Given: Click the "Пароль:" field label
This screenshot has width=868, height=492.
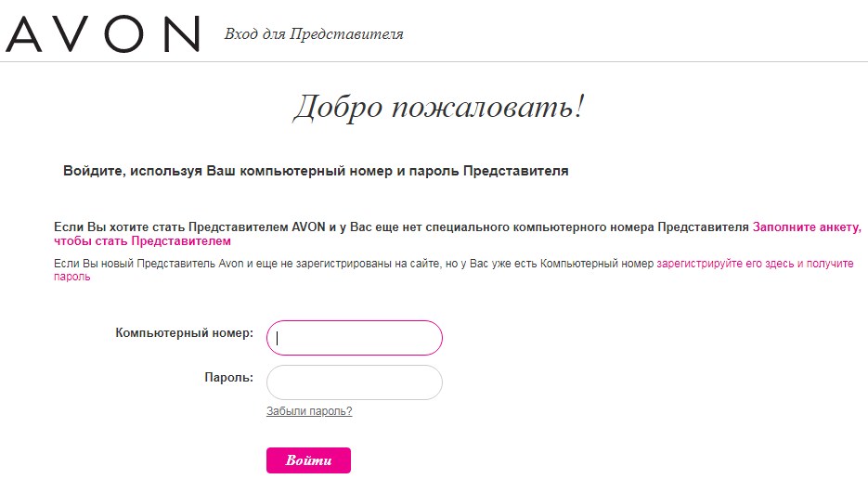Looking at the screenshot, I should tap(228, 378).
